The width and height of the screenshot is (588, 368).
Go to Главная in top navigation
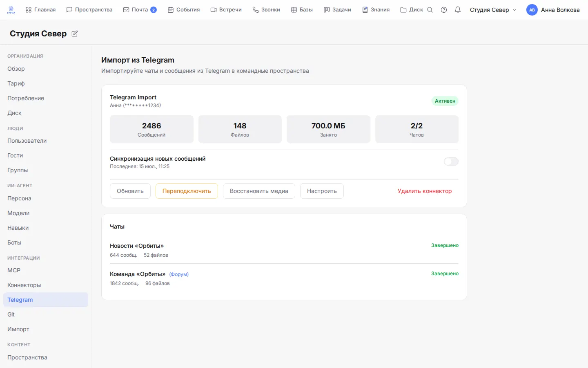pyautogui.click(x=40, y=10)
